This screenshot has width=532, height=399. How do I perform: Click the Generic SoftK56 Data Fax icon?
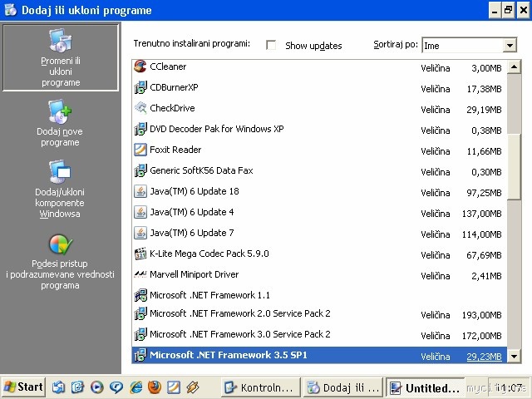(x=140, y=170)
